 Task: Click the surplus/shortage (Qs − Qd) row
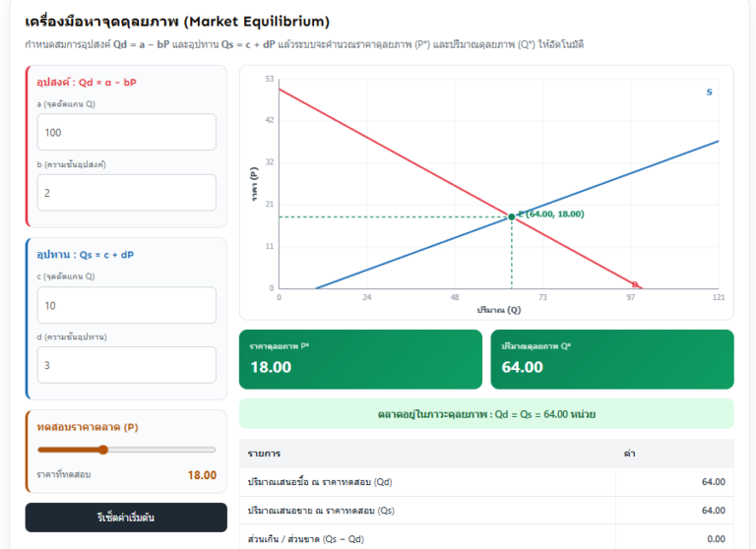pyautogui.click(x=486, y=538)
